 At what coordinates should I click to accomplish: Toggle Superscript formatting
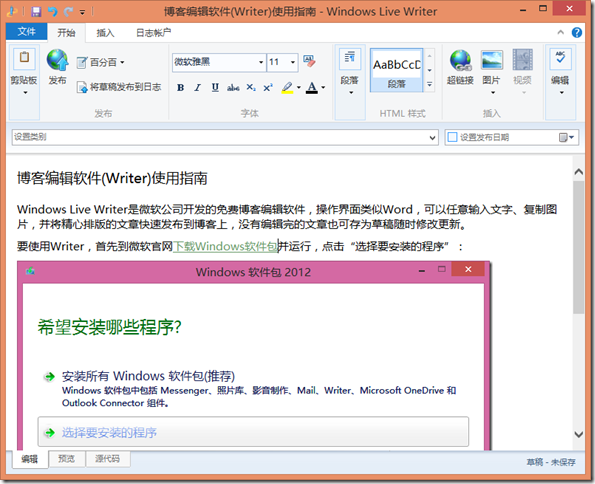(268, 88)
